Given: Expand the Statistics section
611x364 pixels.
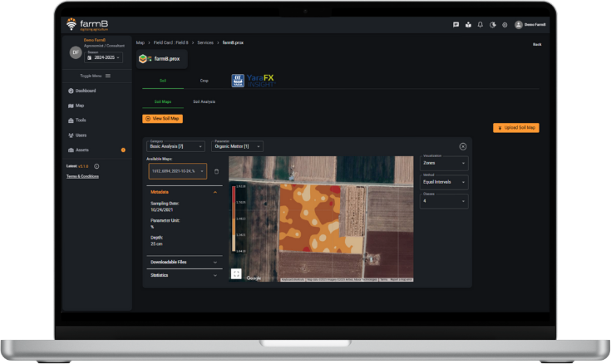Looking at the screenshot, I should pyautogui.click(x=215, y=274).
